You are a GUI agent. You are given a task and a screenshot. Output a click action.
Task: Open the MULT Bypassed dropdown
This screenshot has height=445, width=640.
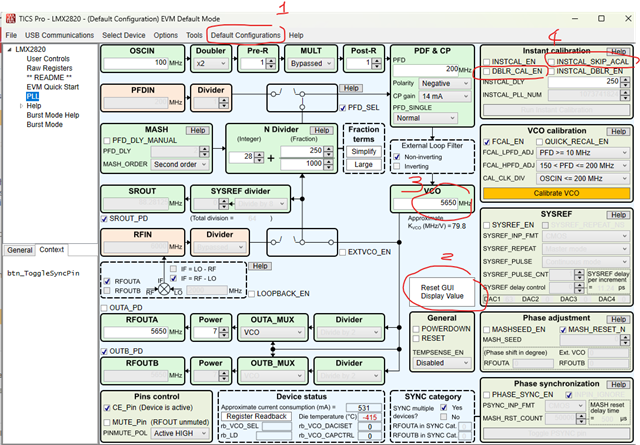click(311, 63)
